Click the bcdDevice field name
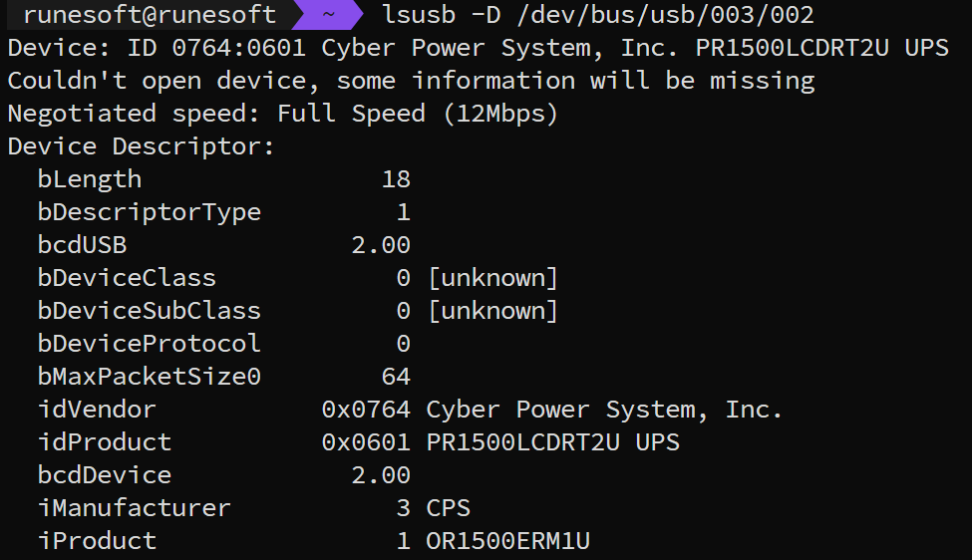Viewport: 972px width, 560px height. (105, 475)
